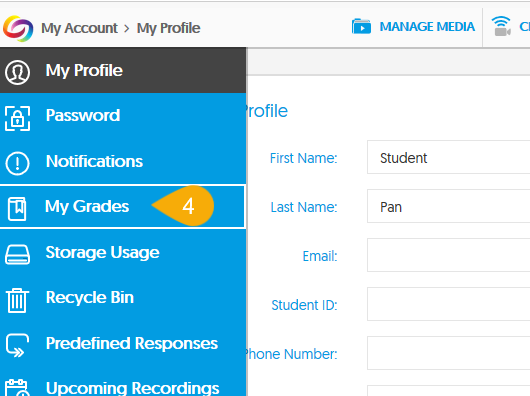
Task: Click the Last Name input field
Action: pos(449,206)
